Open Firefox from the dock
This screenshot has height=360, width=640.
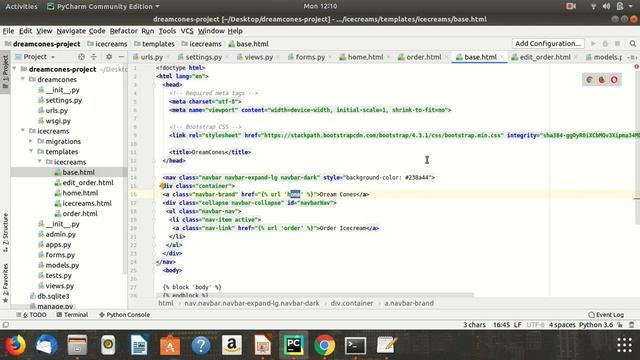click(15, 345)
